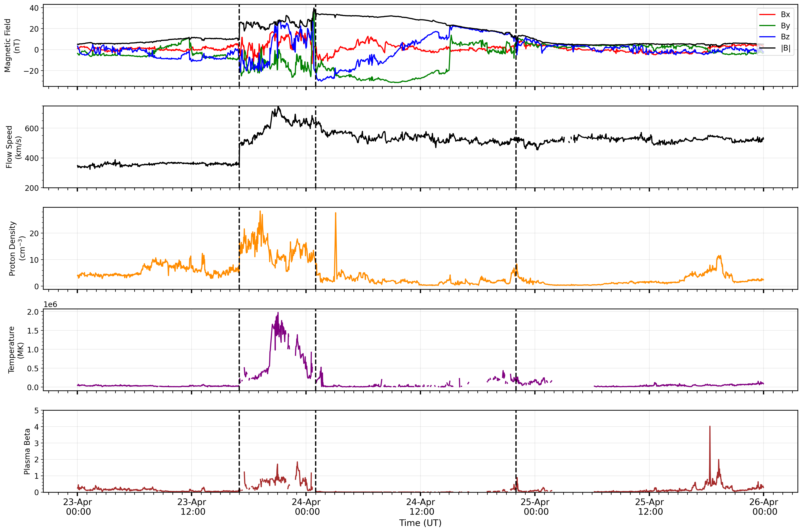Image resolution: width=802 pixels, height=532 pixels.
Task: Click the Time (UT) x-axis title
Action: click(420, 523)
